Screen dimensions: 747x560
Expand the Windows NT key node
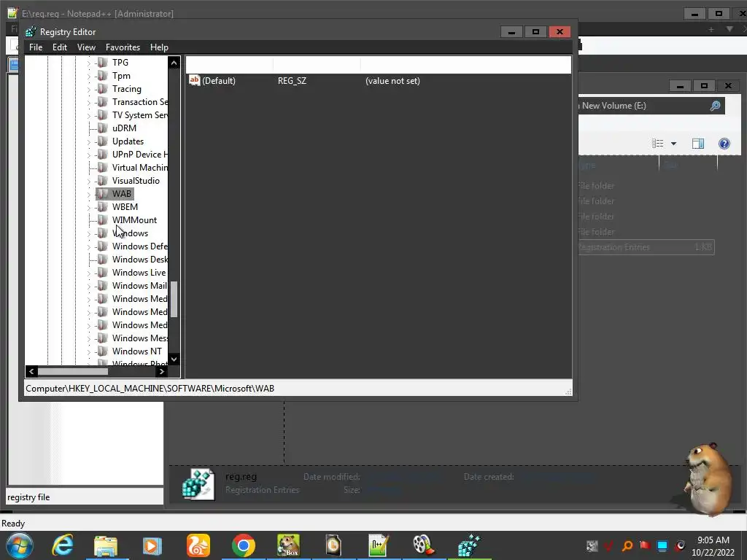[x=88, y=352]
